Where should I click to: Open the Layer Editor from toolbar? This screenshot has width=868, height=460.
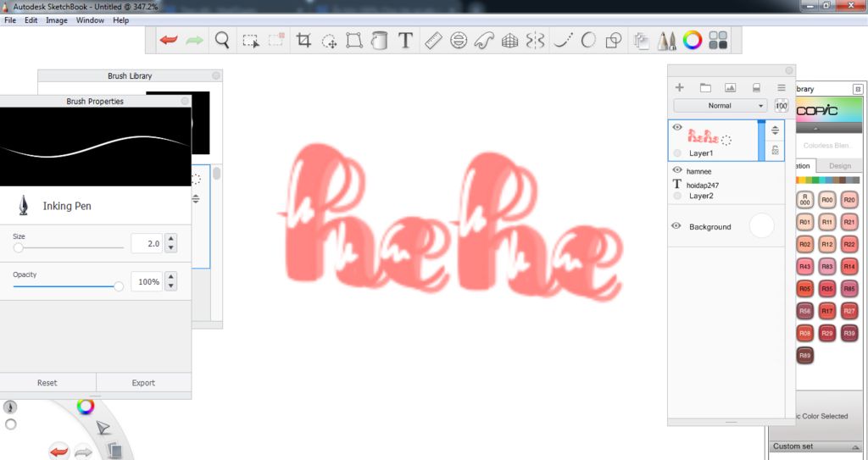pos(641,41)
